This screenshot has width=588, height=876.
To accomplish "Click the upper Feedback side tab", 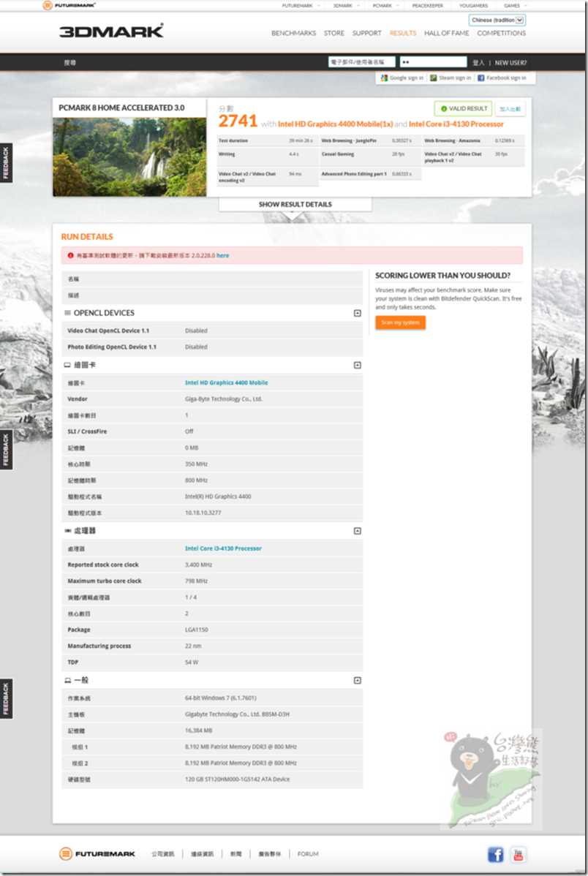I will [x=6, y=162].
